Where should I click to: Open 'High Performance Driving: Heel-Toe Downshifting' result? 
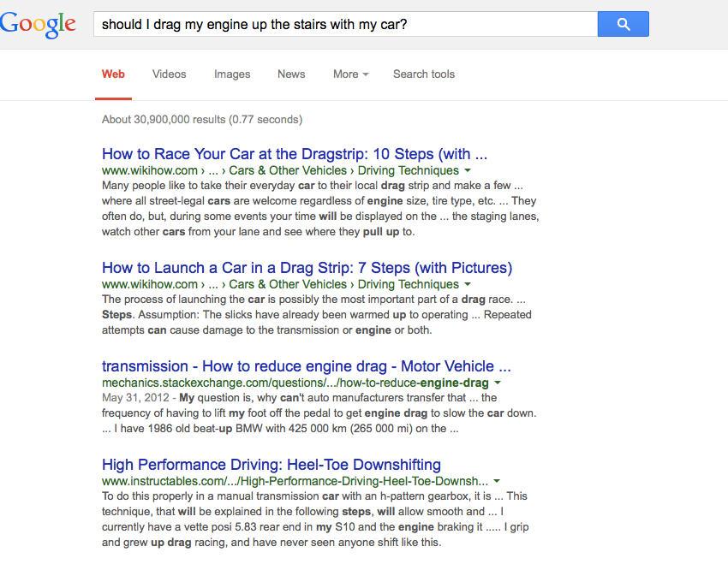[x=271, y=465]
